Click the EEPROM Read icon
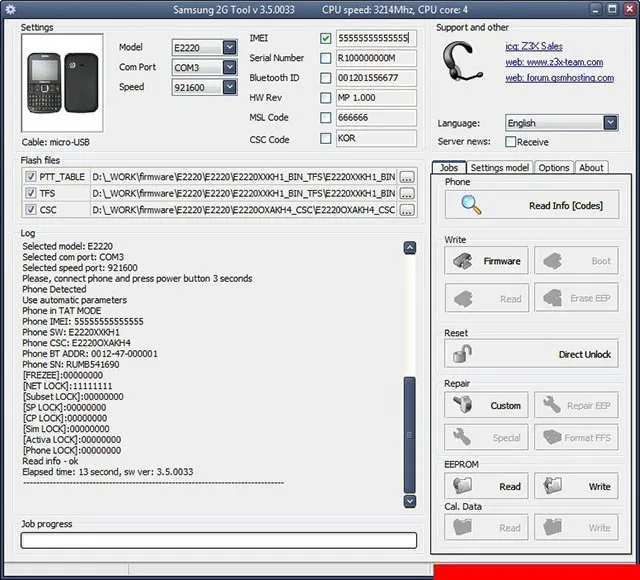Viewport: 640px width, 580px height. click(463, 486)
